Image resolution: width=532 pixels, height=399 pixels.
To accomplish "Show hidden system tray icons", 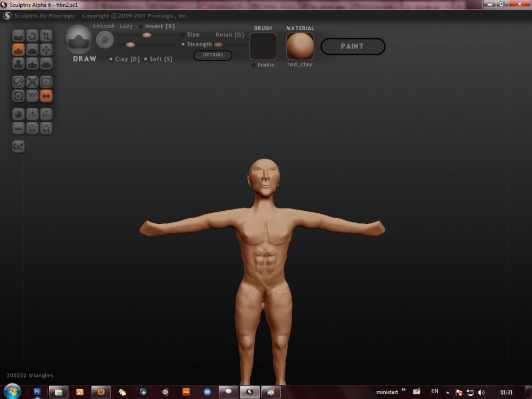I will [447, 392].
